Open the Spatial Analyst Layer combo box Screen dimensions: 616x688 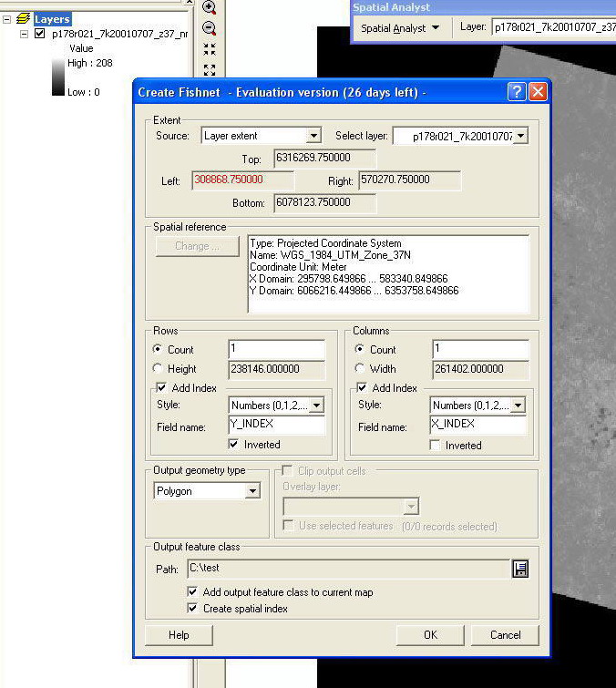[554, 27]
